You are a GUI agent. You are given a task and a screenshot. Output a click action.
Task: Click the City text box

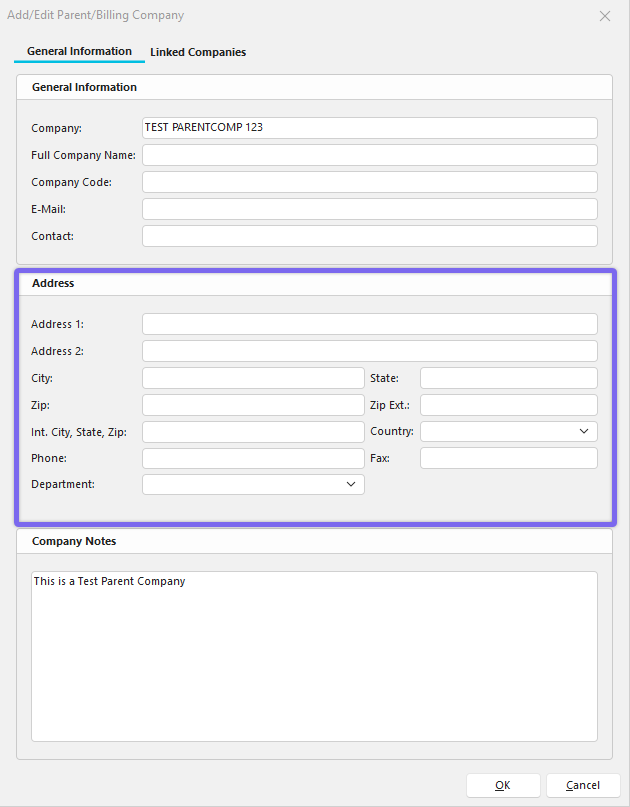(253, 378)
